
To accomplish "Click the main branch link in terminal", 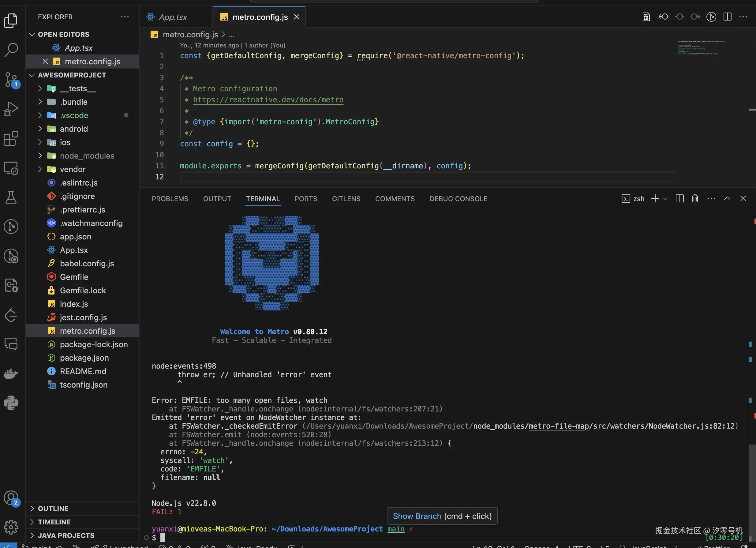I will click(x=396, y=529).
